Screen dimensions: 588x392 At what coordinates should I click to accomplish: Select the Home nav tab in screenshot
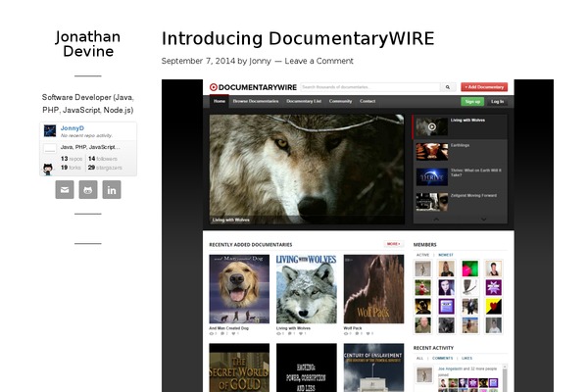pos(220,101)
